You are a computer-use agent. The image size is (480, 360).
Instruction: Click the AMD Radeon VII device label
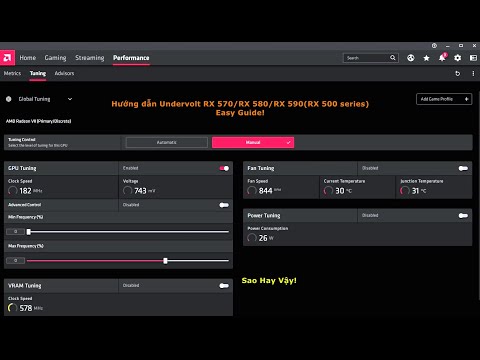pos(38,121)
